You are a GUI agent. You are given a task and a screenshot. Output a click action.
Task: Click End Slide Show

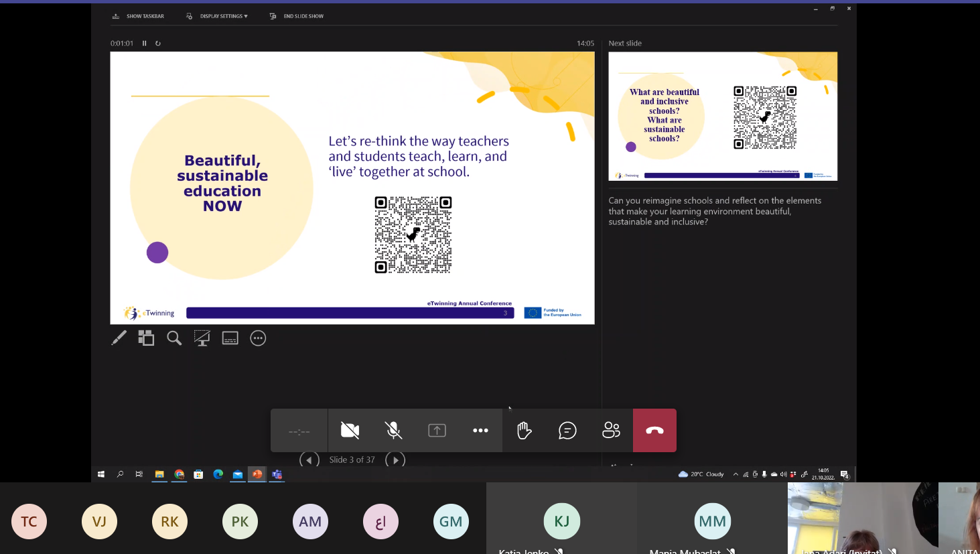click(x=297, y=16)
